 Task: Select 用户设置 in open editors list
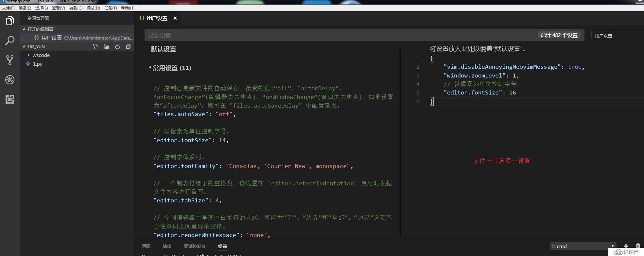[x=77, y=38]
